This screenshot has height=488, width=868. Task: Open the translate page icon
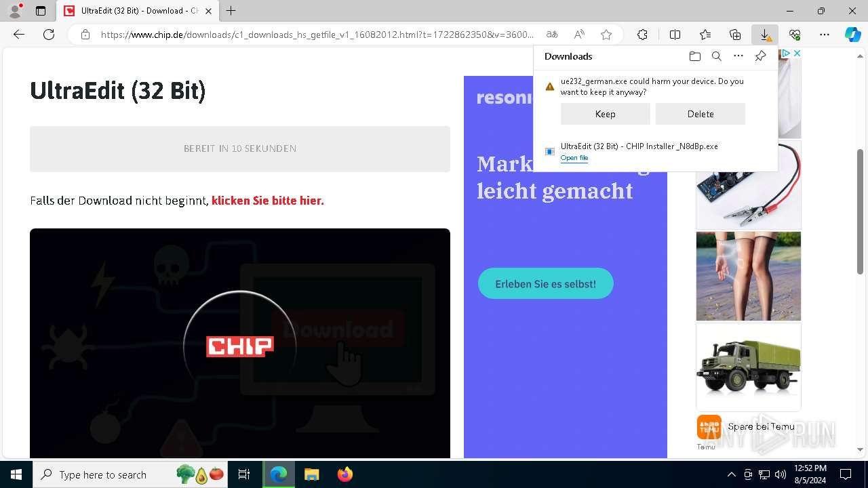[x=552, y=35]
